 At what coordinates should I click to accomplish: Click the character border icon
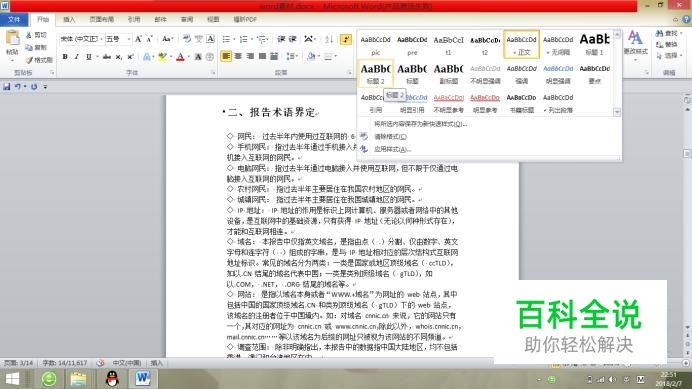[211, 39]
